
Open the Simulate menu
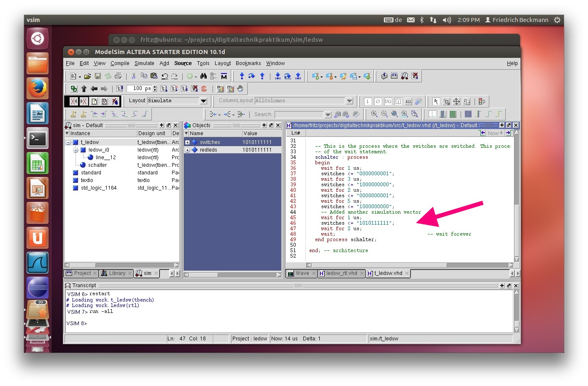click(x=144, y=63)
